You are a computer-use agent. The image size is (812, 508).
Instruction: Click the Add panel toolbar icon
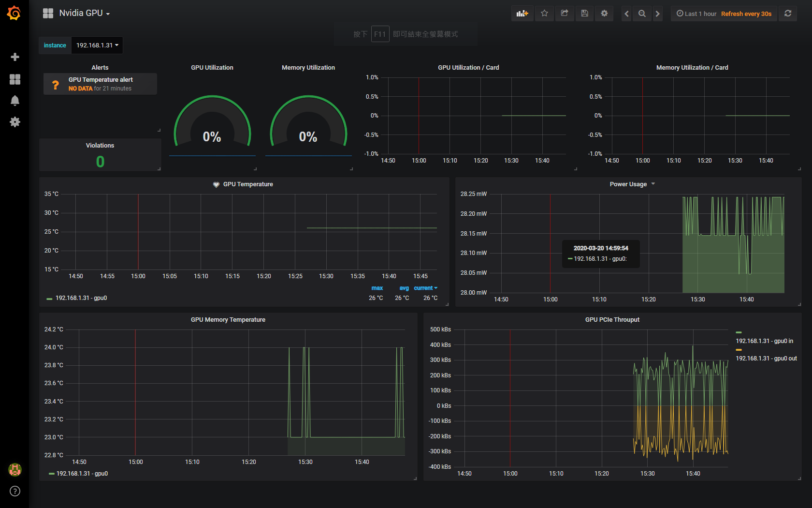(522, 14)
